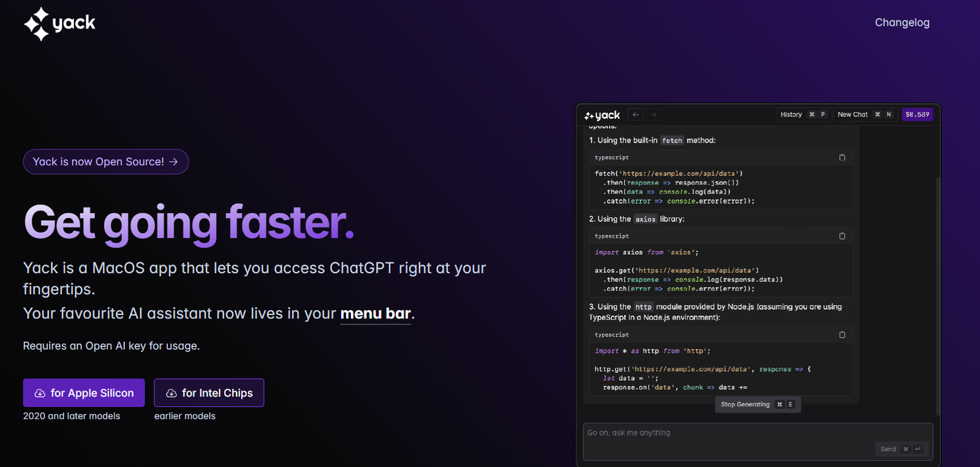
Task: Click the download icon on the Apple Silicon button
Action: click(40, 393)
